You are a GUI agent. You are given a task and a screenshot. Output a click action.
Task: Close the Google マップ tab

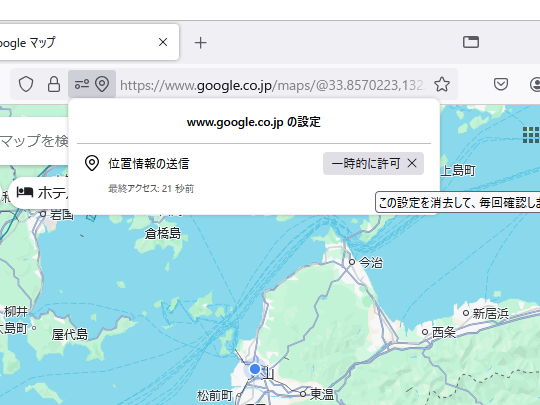[163, 42]
